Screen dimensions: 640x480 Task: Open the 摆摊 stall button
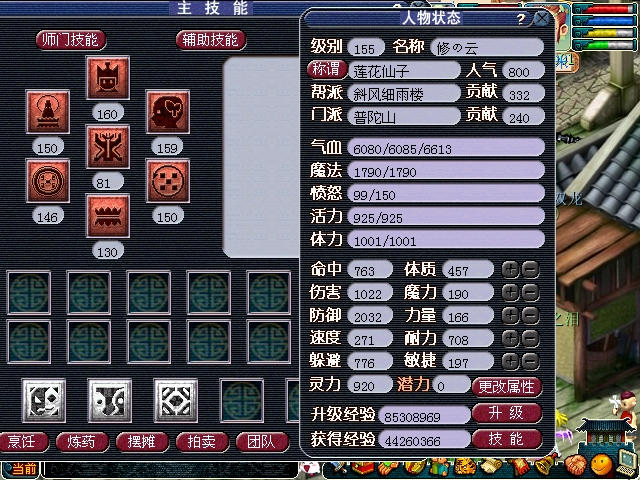pyautogui.click(x=142, y=442)
